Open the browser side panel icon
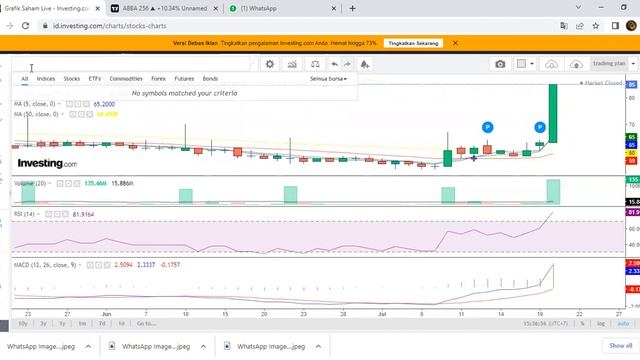The width and height of the screenshot is (640, 360). pyautogui.click(x=615, y=26)
